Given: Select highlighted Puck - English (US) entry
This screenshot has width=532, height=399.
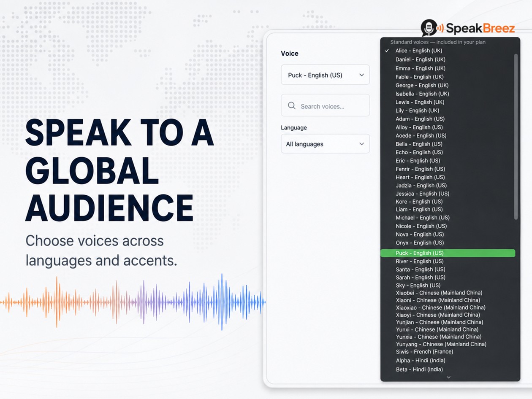Looking at the screenshot, I should point(448,253).
